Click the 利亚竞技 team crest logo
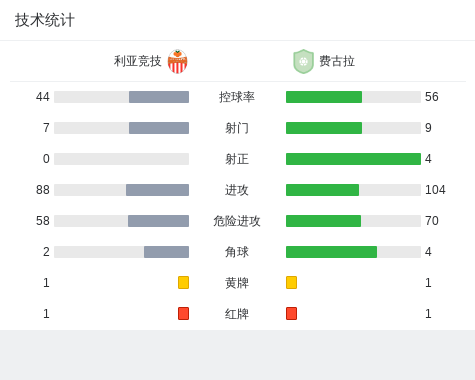The width and height of the screenshot is (475, 380). (x=177, y=61)
